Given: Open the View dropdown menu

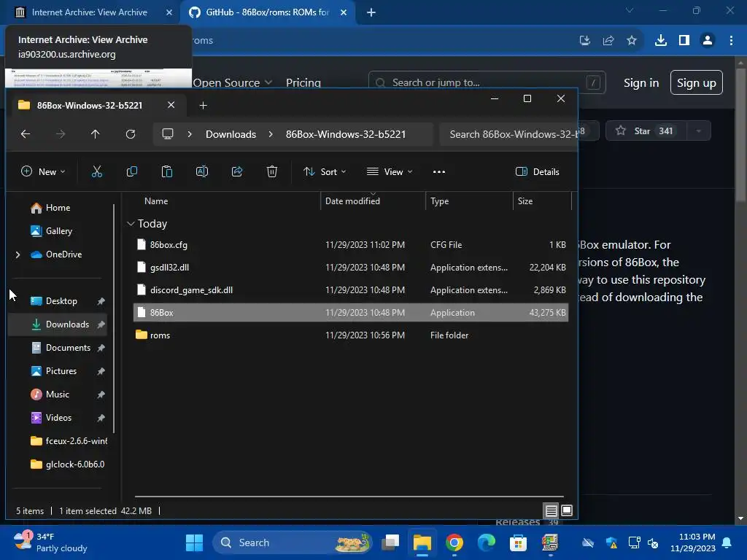Looking at the screenshot, I should pos(390,172).
